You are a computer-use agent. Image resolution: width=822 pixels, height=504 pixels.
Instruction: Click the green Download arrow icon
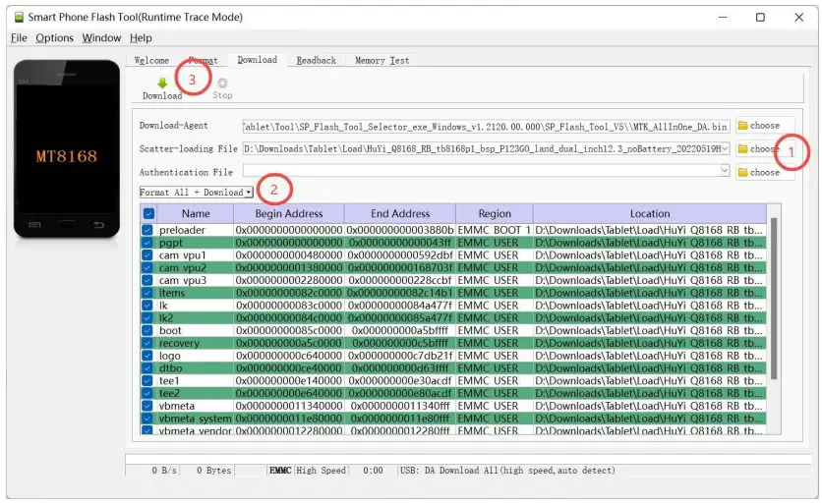[161, 84]
